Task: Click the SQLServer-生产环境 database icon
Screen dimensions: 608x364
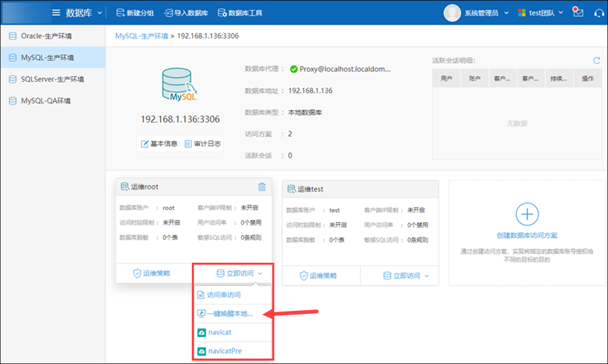Action: pyautogui.click(x=13, y=79)
